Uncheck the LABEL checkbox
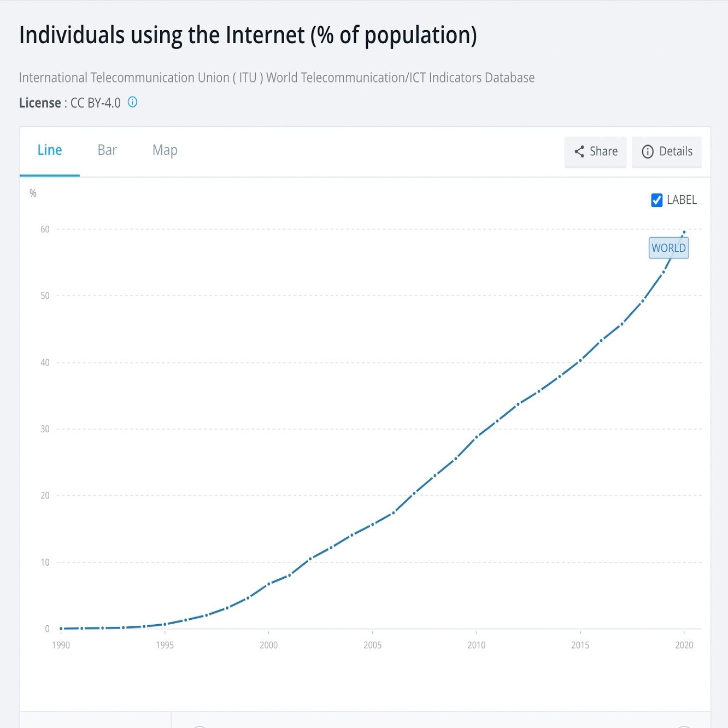 pyautogui.click(x=657, y=200)
